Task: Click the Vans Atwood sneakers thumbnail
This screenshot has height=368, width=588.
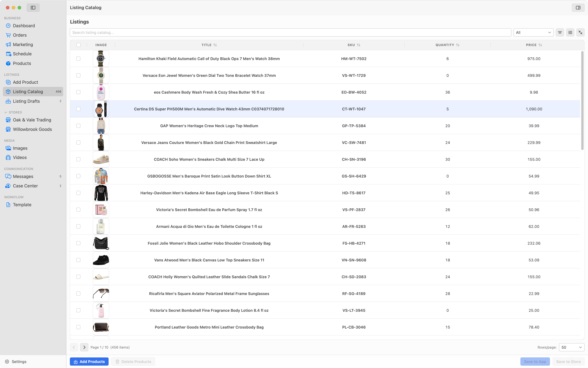Action: 101,260
